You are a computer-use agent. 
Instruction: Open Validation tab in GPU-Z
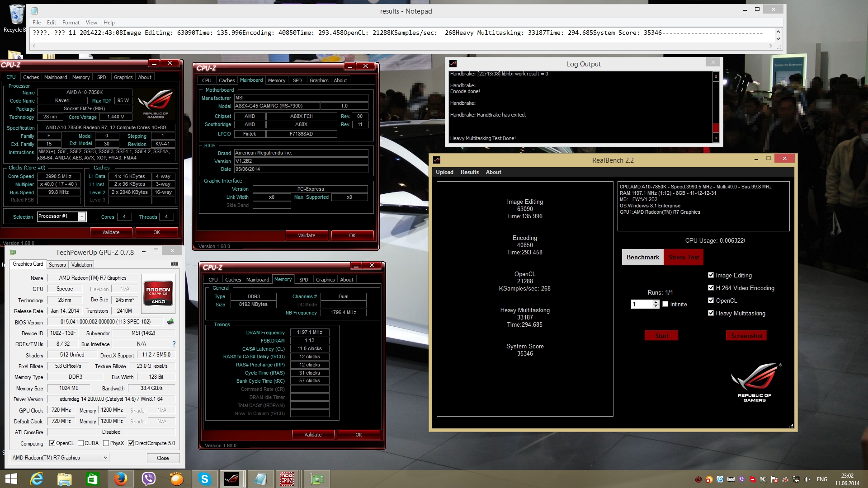tap(81, 265)
